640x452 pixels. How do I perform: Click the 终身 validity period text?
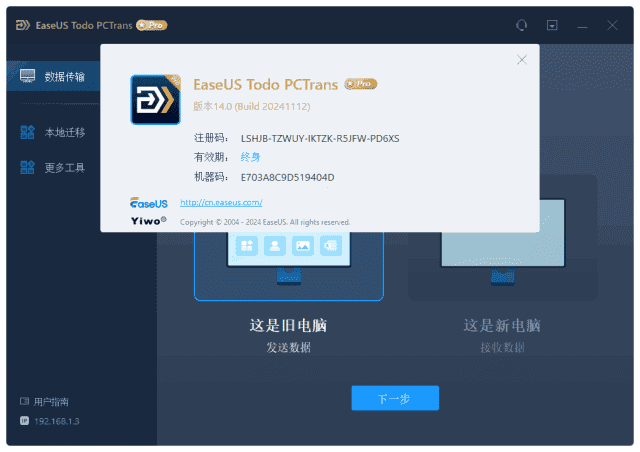pos(250,157)
